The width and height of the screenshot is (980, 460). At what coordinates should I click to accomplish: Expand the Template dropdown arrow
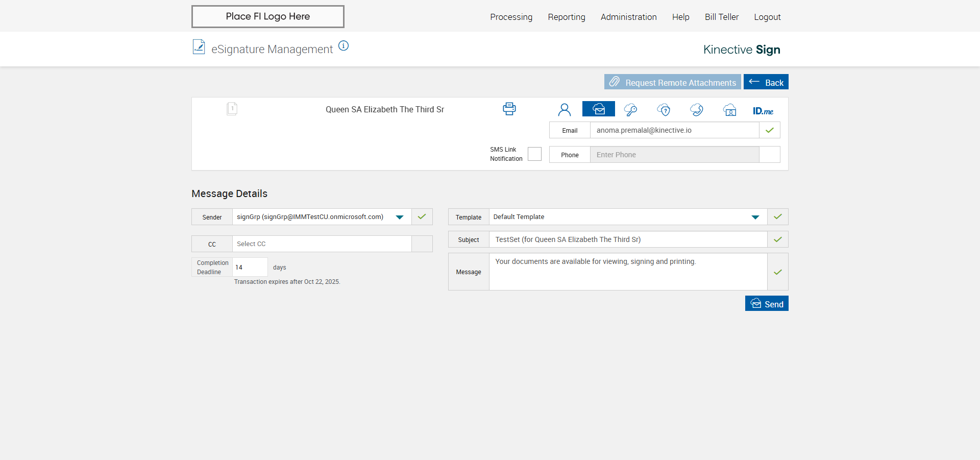pos(755,217)
